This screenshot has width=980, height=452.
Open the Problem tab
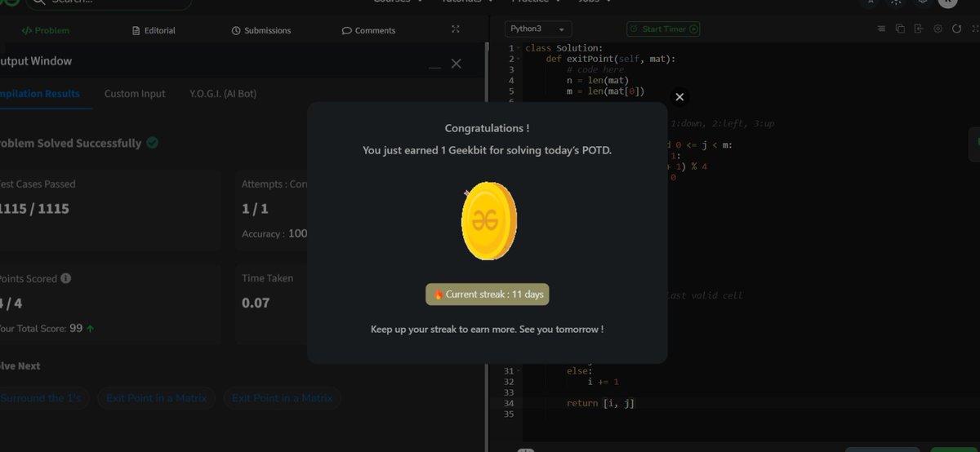click(46, 30)
